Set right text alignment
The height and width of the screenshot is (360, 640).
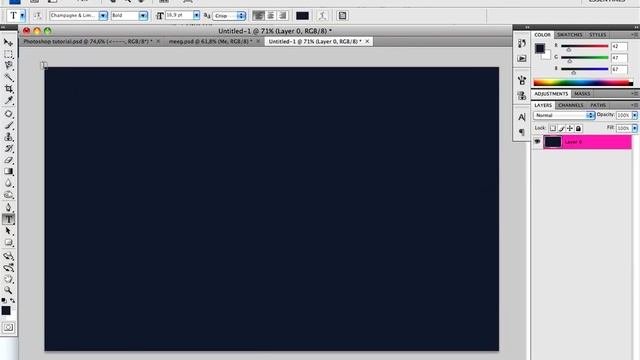coord(282,16)
